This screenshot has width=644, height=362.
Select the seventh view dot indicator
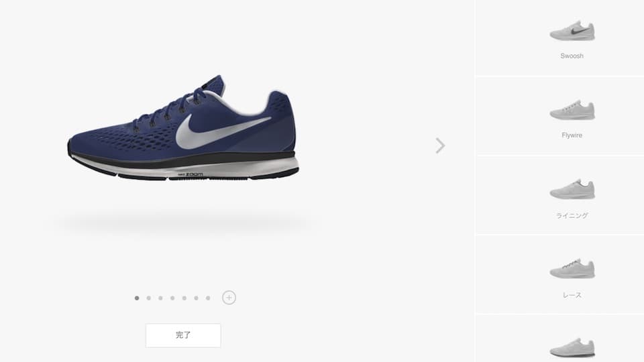(x=208, y=298)
